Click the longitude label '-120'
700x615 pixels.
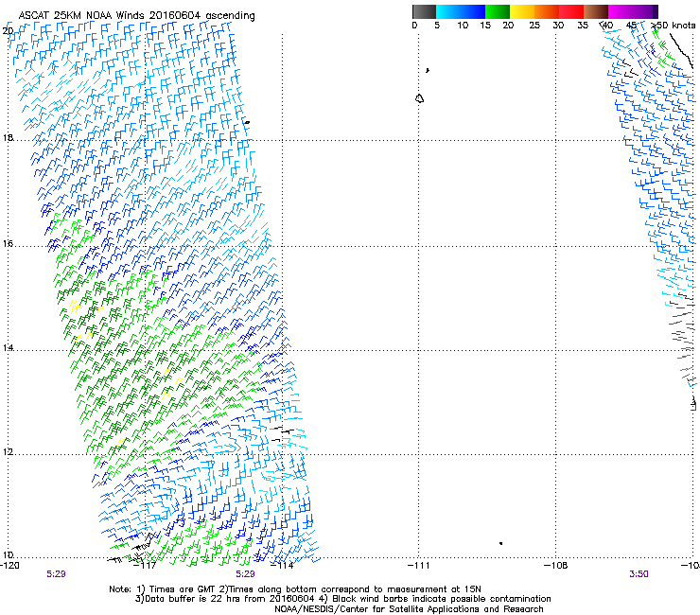point(9,566)
